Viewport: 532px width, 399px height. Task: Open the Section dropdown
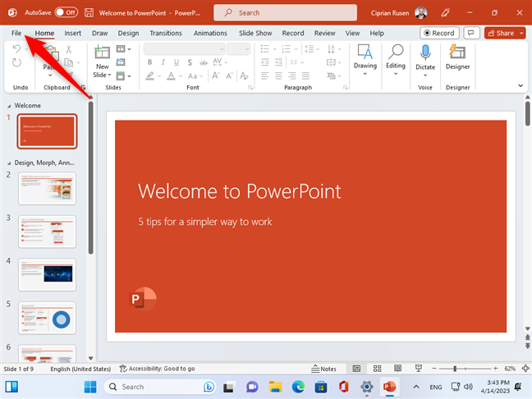[123, 76]
